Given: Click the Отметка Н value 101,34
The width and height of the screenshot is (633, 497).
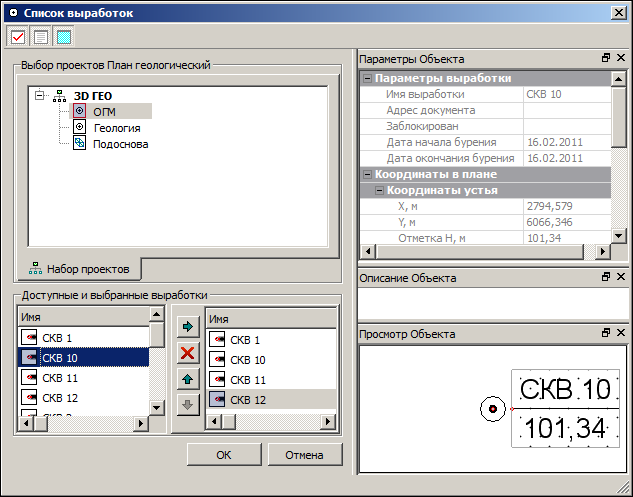Looking at the screenshot, I should pos(567,238).
